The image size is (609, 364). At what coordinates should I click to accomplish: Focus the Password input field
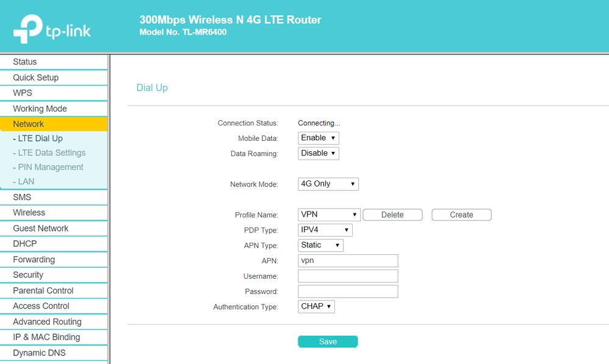click(x=348, y=291)
